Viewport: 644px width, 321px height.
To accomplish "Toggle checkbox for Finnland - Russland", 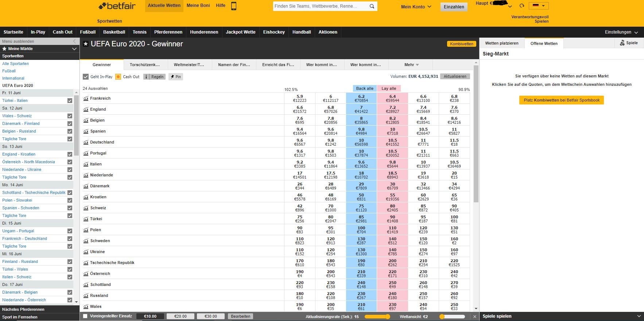I will pyautogui.click(x=70, y=261).
